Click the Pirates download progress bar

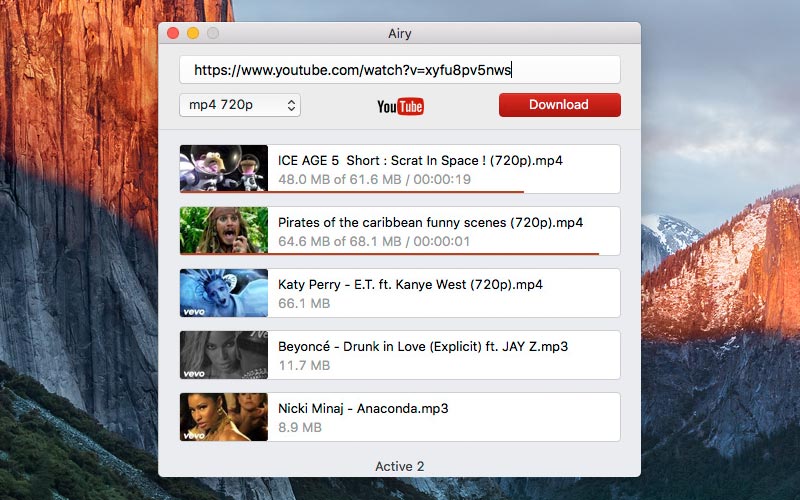pyautogui.click(x=389, y=254)
